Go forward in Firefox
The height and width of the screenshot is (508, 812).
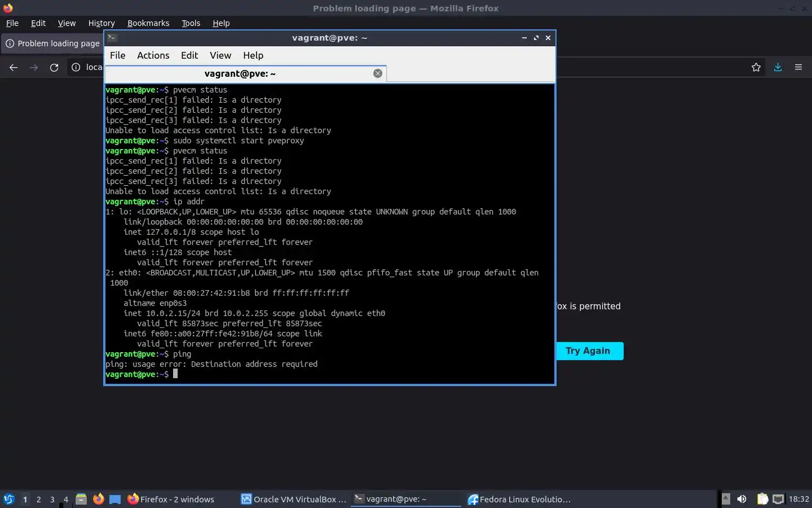[x=34, y=67]
